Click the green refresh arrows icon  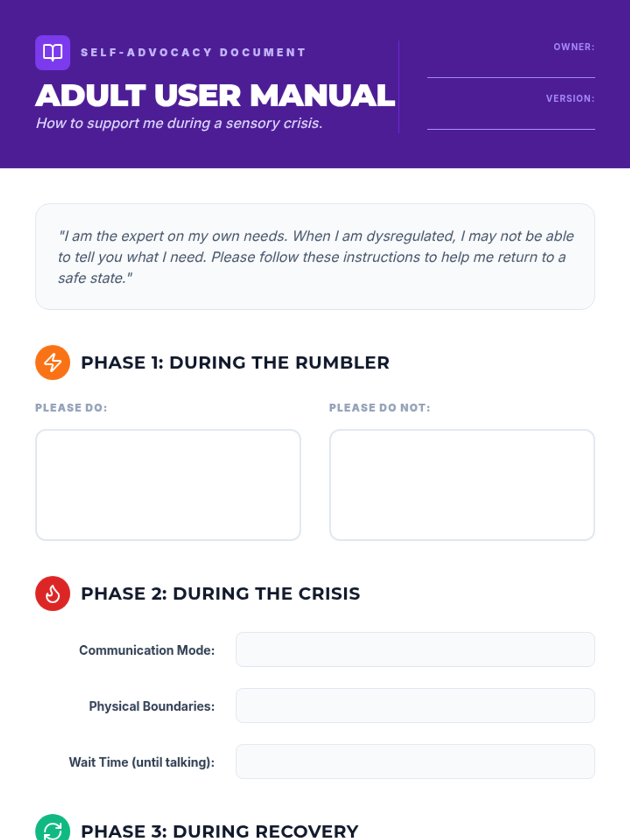(52, 829)
